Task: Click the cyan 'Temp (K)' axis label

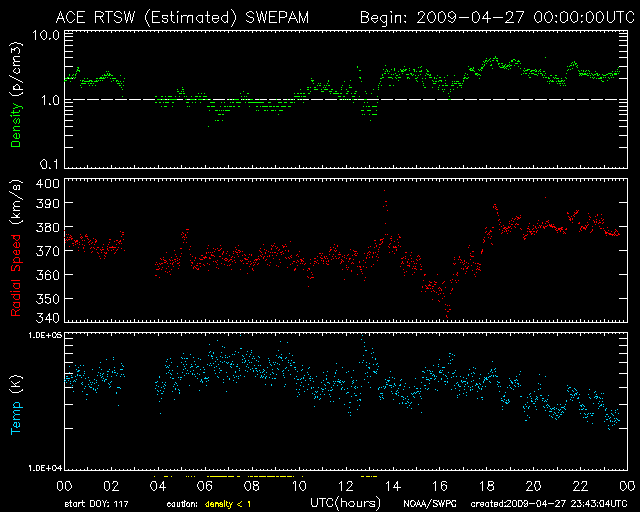Action: (16, 405)
